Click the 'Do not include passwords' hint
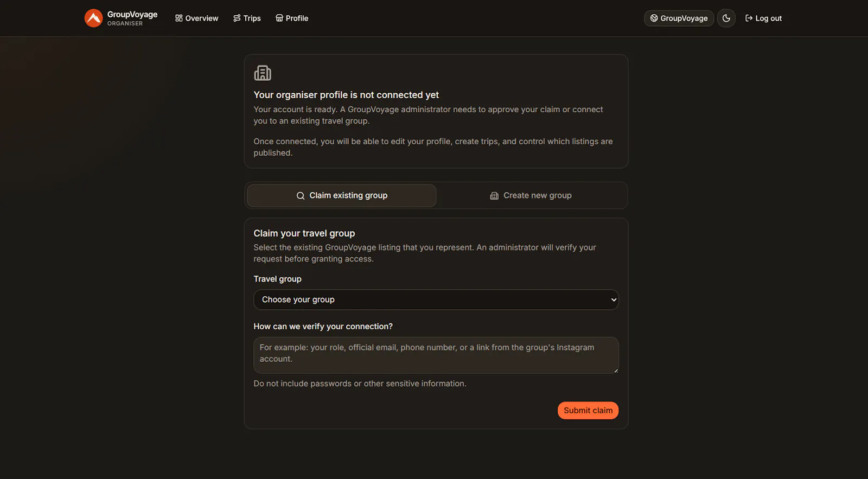The image size is (868, 479). (360, 384)
